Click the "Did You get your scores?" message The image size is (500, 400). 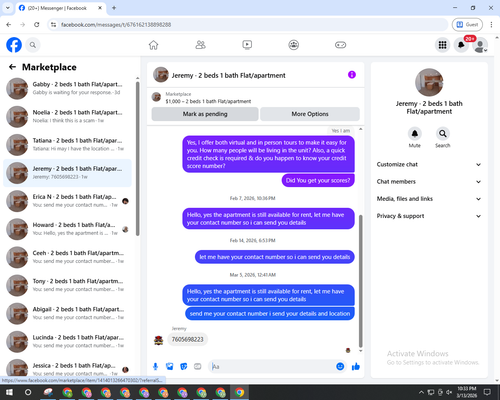coord(318,180)
